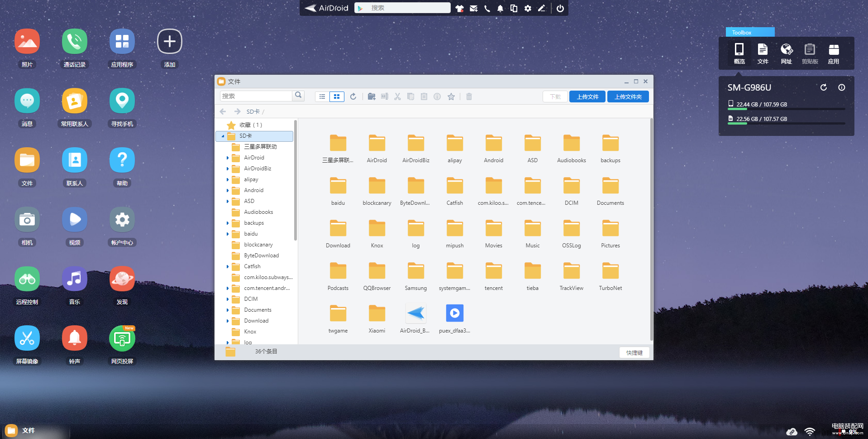Launch the 寻找手机 find phone app

coord(122,101)
